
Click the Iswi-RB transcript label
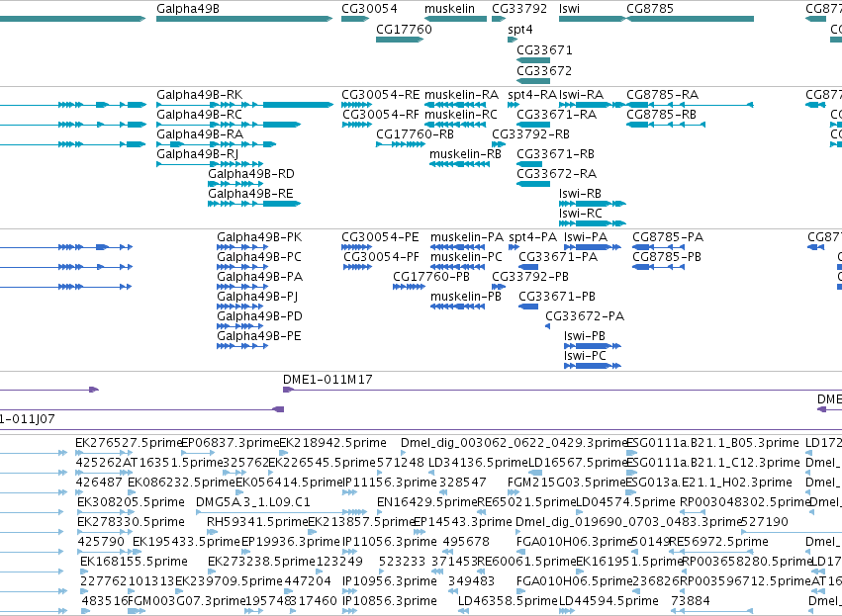coord(580,194)
